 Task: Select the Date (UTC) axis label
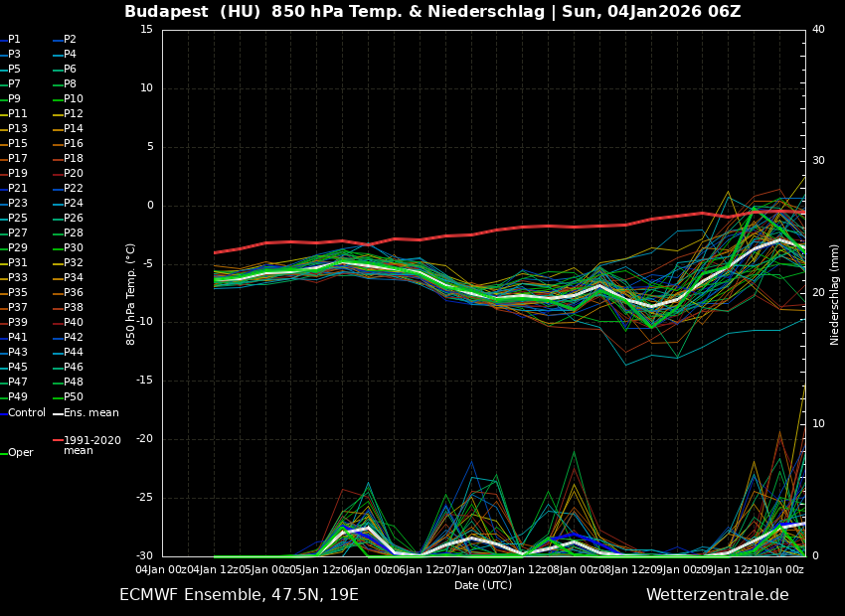coord(483,586)
